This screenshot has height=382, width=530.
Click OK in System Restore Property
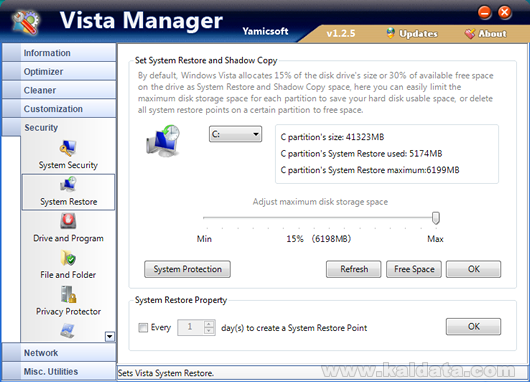(474, 327)
